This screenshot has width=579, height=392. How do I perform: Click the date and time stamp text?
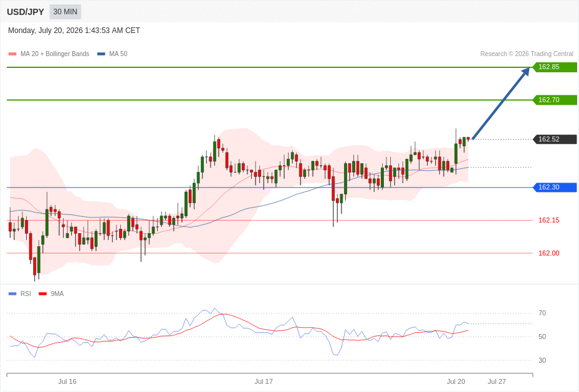point(74,31)
